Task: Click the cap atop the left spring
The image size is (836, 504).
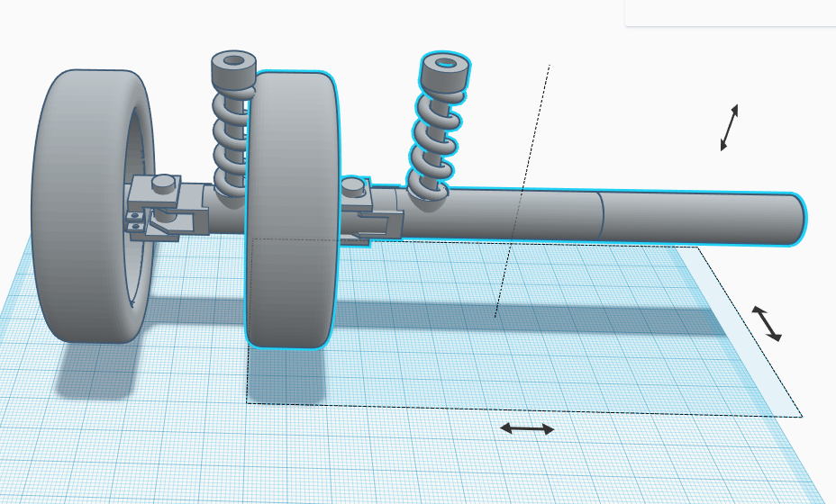Action: tap(233, 71)
